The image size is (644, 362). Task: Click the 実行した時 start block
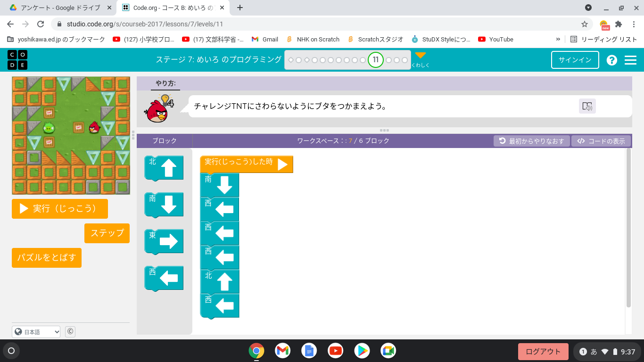[x=247, y=164]
